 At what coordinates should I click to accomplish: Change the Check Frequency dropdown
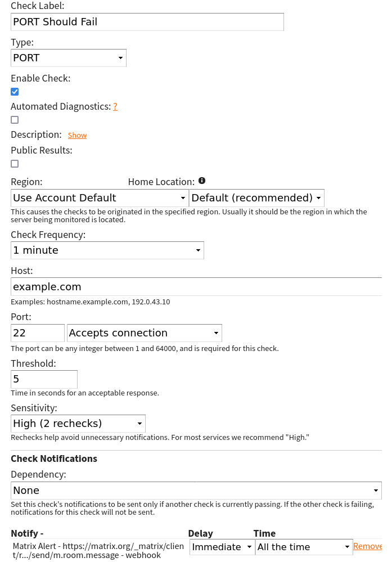click(x=107, y=250)
